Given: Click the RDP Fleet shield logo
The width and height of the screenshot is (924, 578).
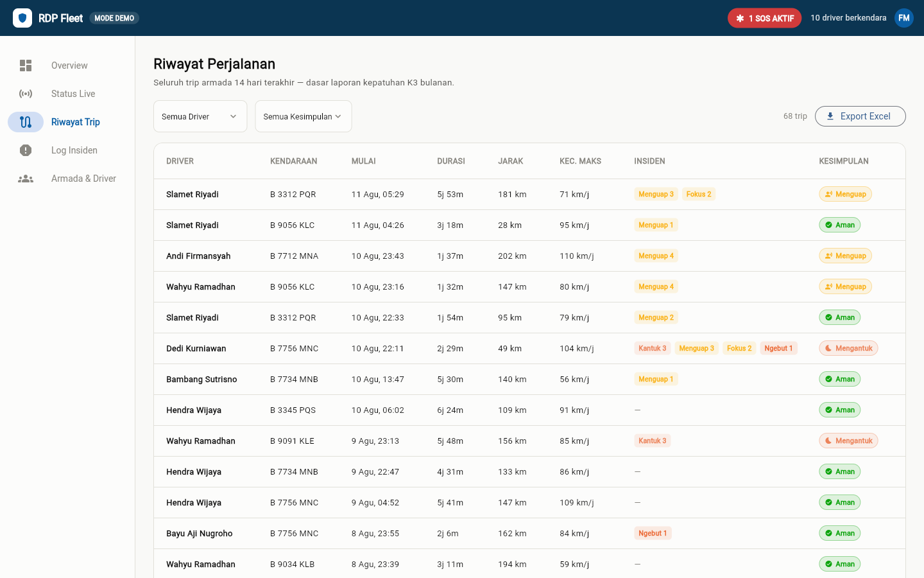Looking at the screenshot, I should [22, 18].
